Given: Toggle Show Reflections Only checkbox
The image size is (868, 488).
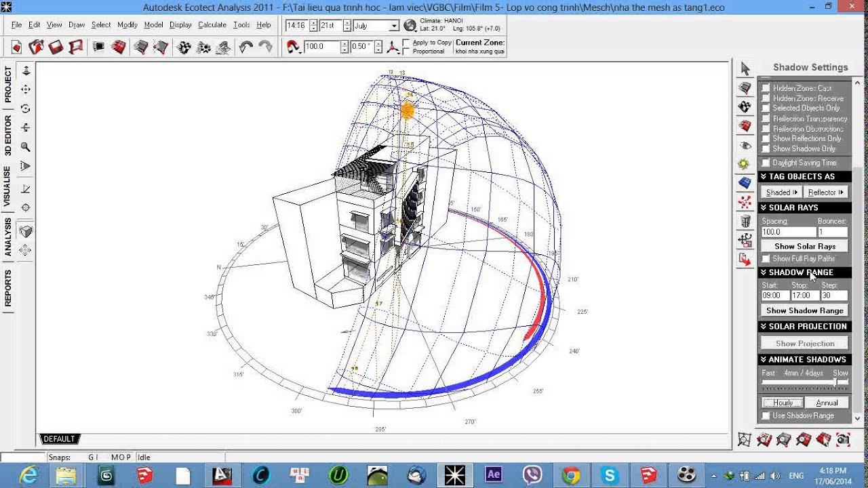Looking at the screenshot, I should click(x=766, y=138).
